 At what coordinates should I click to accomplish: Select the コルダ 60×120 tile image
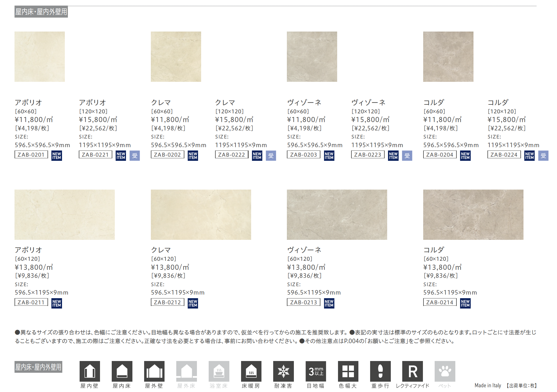[x=473, y=214]
